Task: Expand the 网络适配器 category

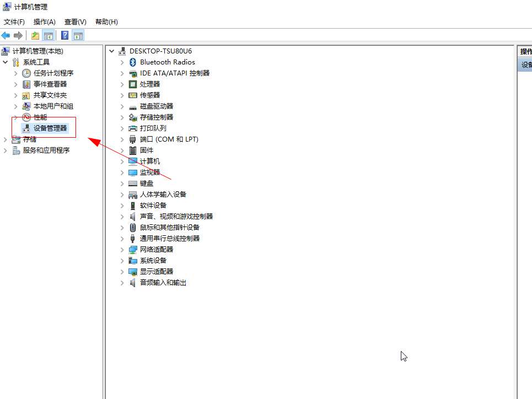Action: (x=122, y=250)
